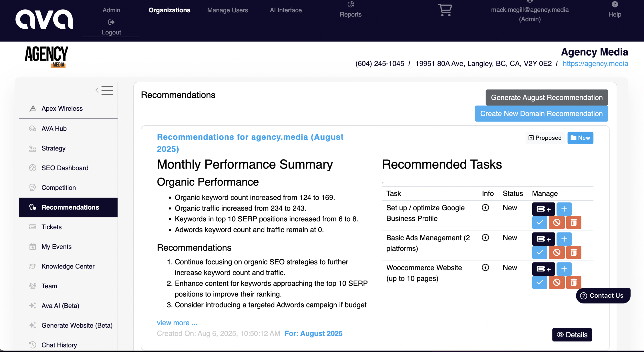Open the shopping cart icon

tap(445, 10)
